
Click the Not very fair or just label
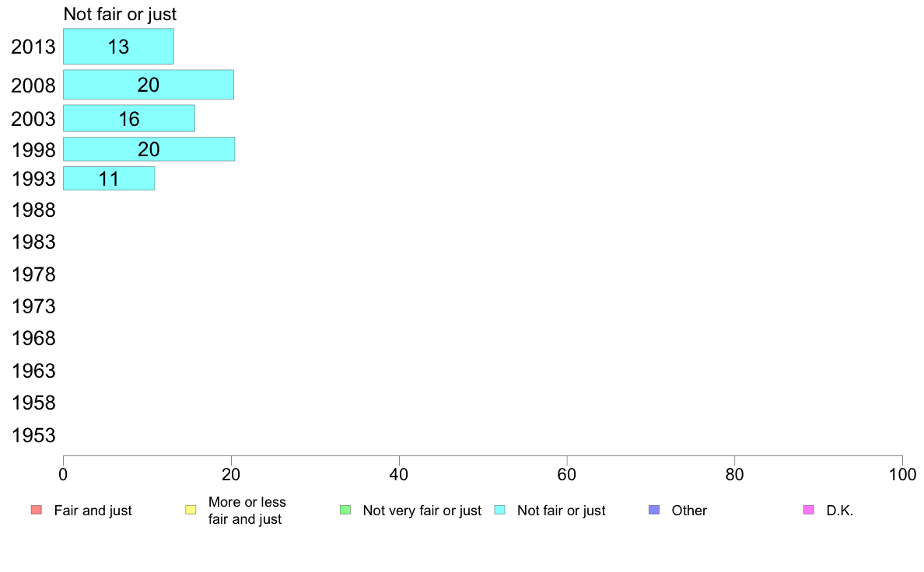[x=422, y=511]
